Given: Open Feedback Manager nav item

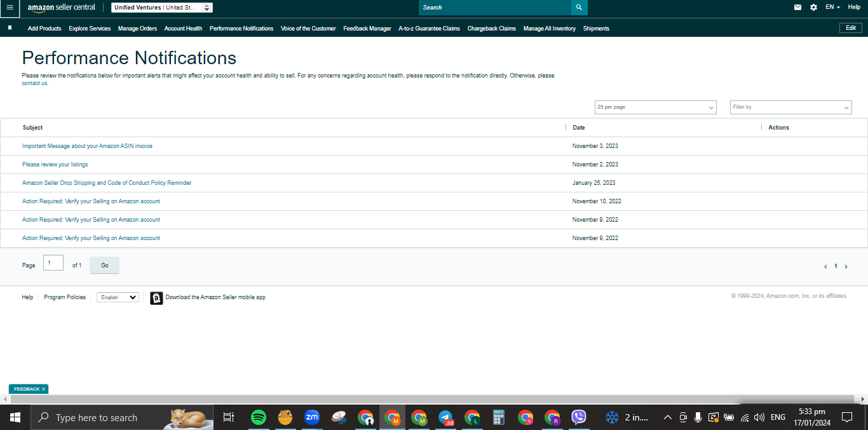Looking at the screenshot, I should click(x=367, y=29).
